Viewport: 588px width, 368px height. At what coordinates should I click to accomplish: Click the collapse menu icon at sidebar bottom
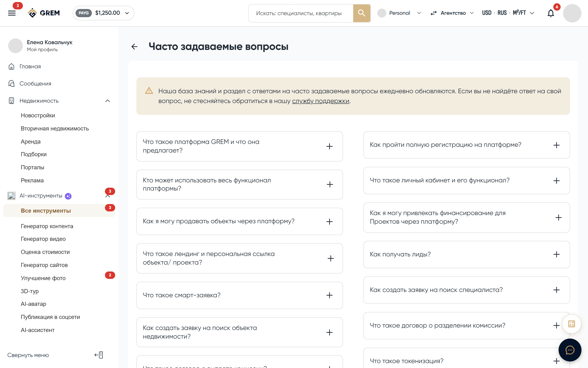(99, 355)
